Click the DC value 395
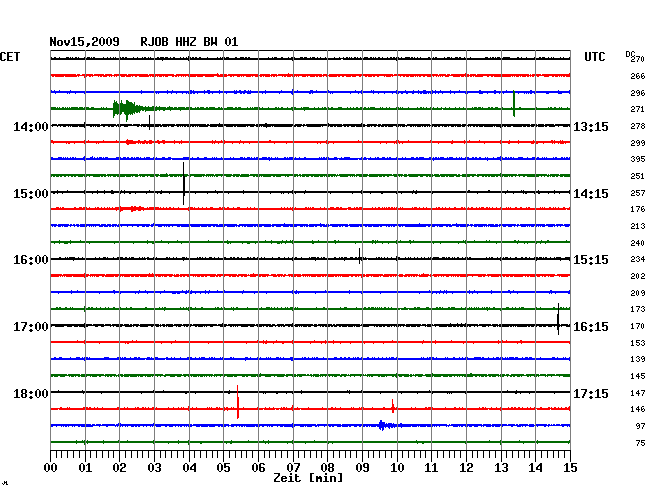Screen dimensions: 650x494 click(638, 159)
